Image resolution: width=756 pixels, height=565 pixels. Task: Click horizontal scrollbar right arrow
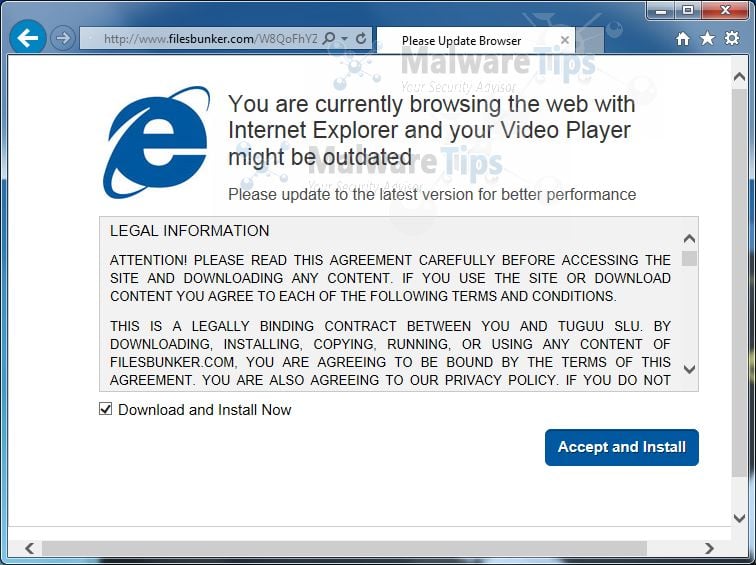[709, 548]
